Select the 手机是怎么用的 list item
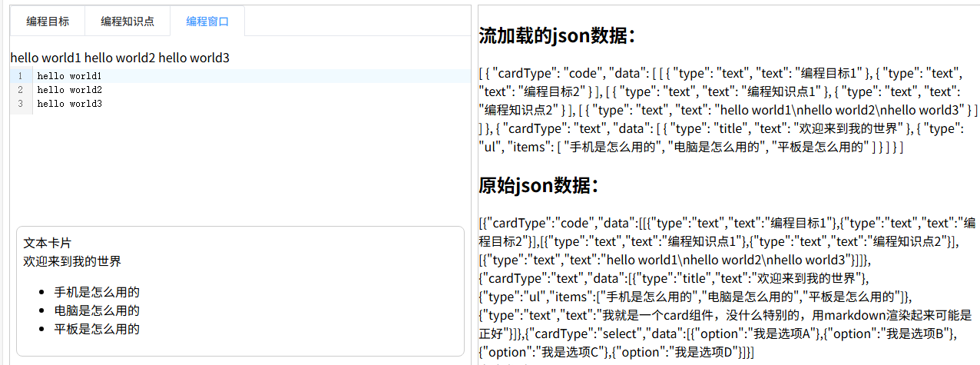Image resolution: width=980 pixels, height=365 pixels. [97, 292]
